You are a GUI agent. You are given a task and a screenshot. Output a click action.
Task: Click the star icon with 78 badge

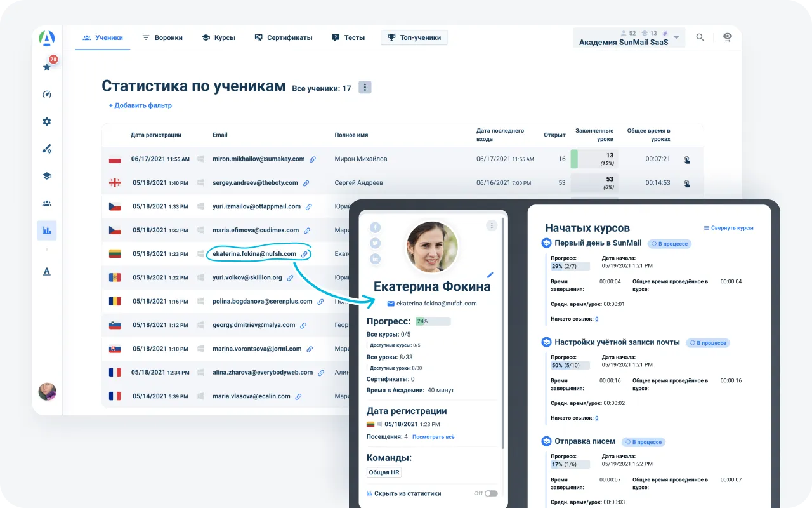click(47, 67)
